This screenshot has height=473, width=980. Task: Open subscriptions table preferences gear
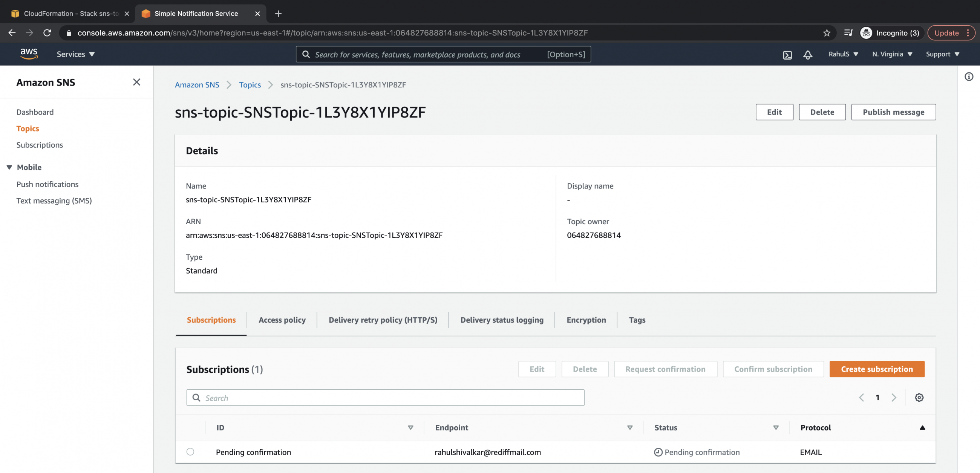919,397
